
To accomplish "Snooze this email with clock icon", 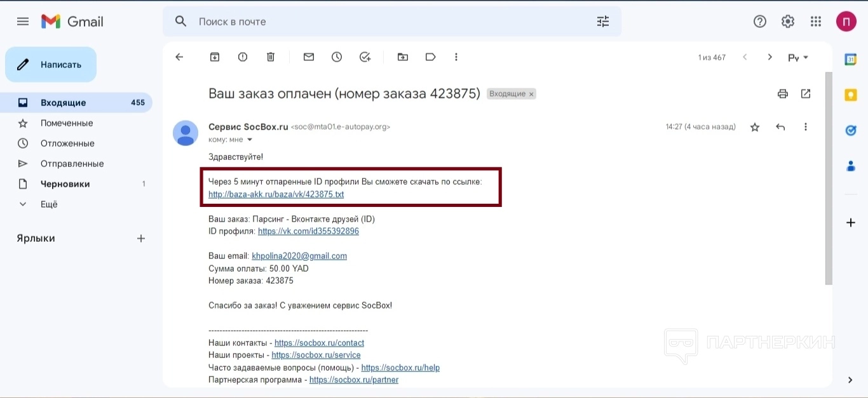I will pos(337,57).
